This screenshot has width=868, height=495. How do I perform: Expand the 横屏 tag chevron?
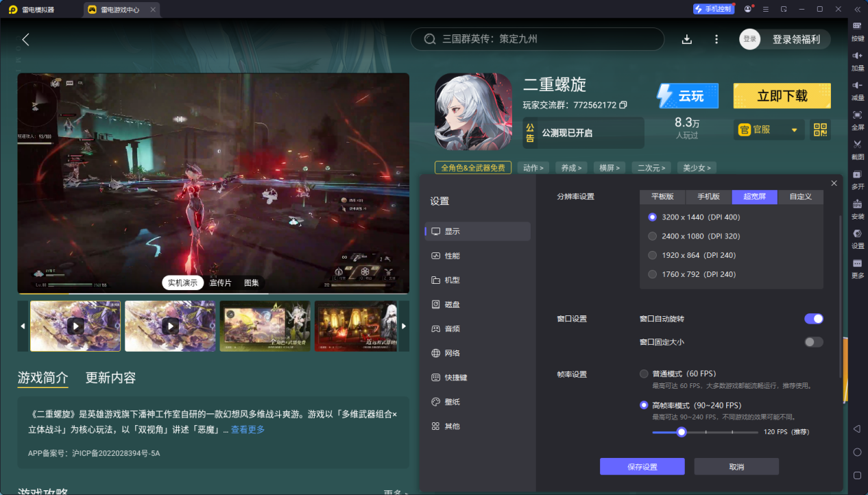(x=618, y=168)
